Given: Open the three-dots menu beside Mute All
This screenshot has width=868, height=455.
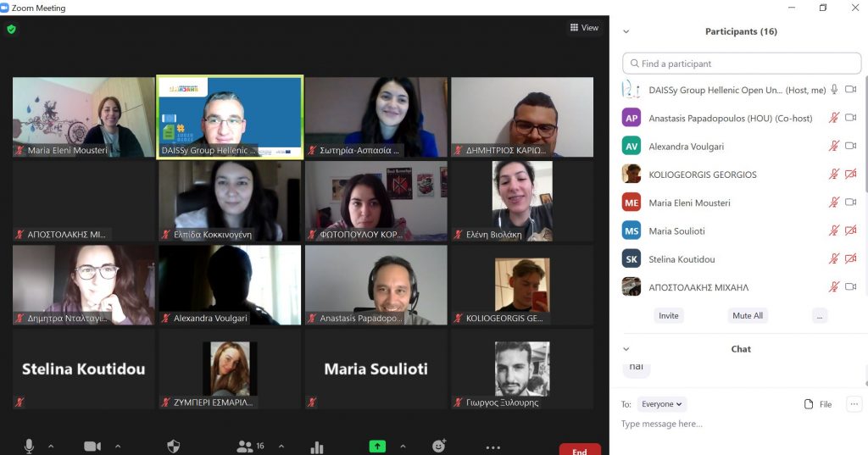Looking at the screenshot, I should [x=820, y=315].
